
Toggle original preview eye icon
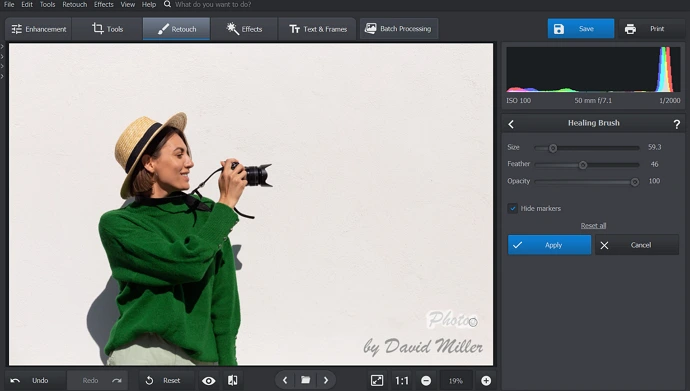pos(209,381)
